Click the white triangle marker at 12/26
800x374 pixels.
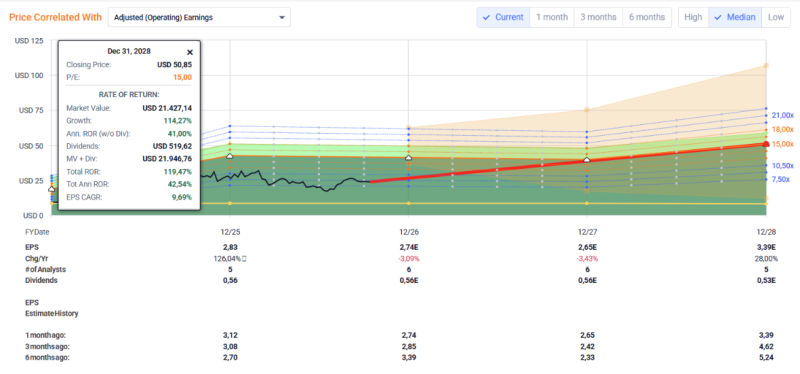coord(408,158)
